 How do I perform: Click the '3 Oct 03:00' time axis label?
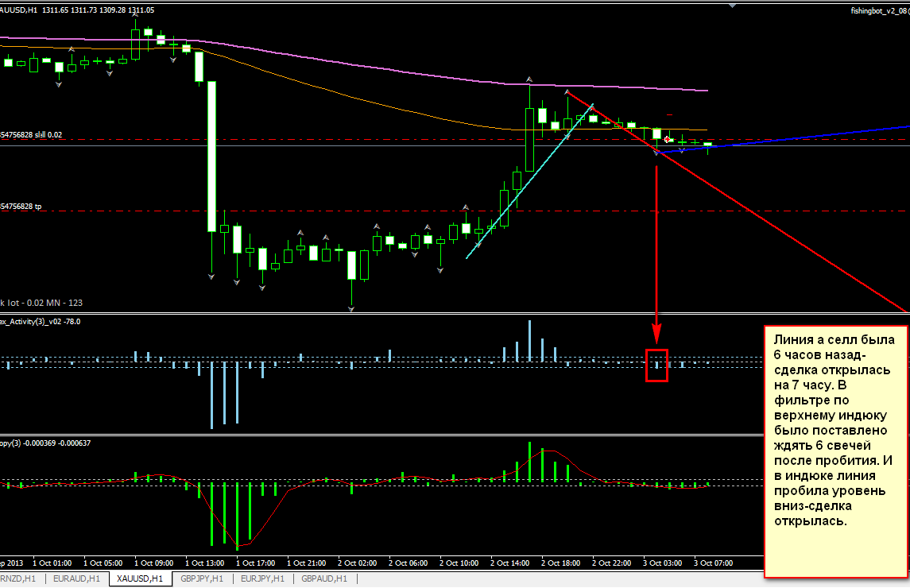click(662, 563)
